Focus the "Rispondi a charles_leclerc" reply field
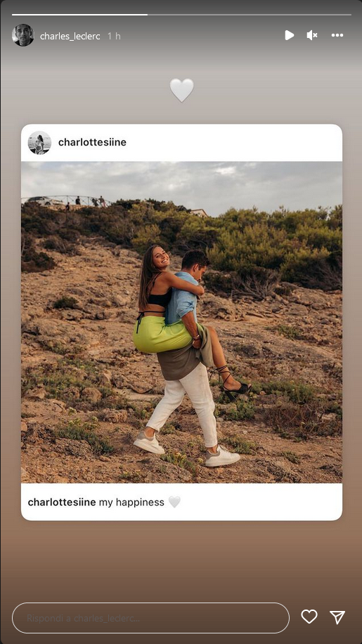The height and width of the screenshot is (644, 362). tap(150, 618)
